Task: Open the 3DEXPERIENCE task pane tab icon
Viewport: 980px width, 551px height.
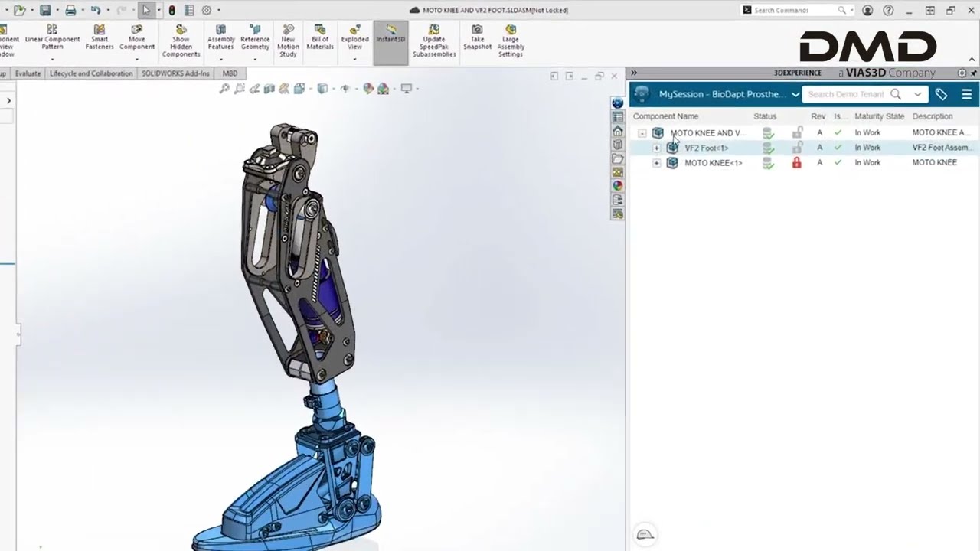Action: coord(618,103)
